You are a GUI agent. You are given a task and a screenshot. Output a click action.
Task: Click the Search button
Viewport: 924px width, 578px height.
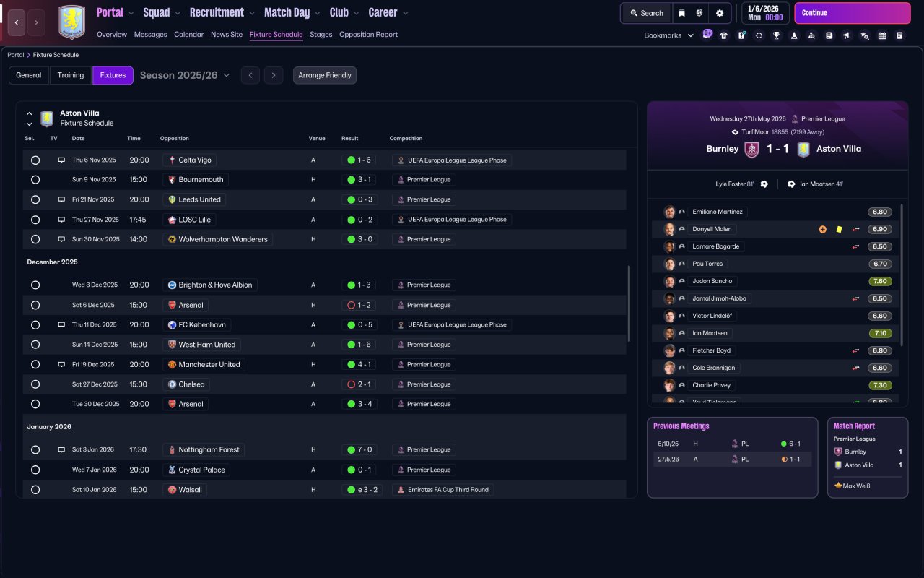click(647, 13)
